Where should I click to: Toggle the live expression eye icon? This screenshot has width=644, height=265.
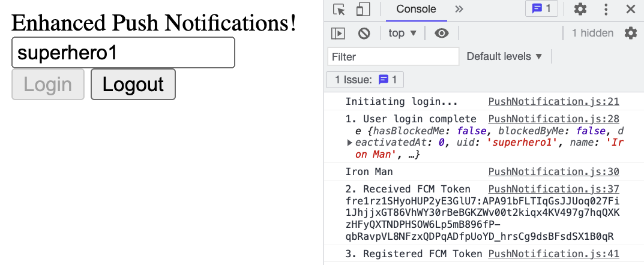442,33
